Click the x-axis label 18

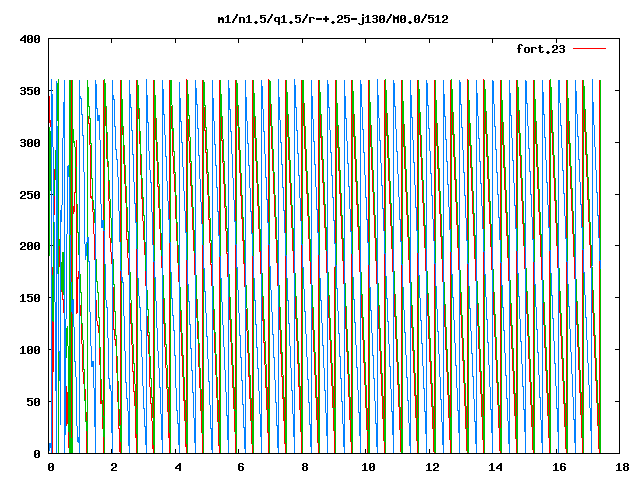(622, 467)
